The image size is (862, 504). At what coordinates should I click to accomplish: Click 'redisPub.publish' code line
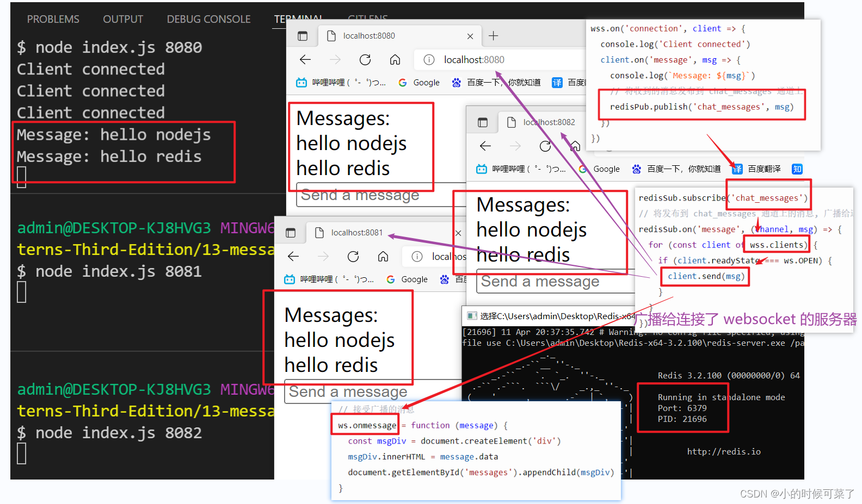[702, 107]
